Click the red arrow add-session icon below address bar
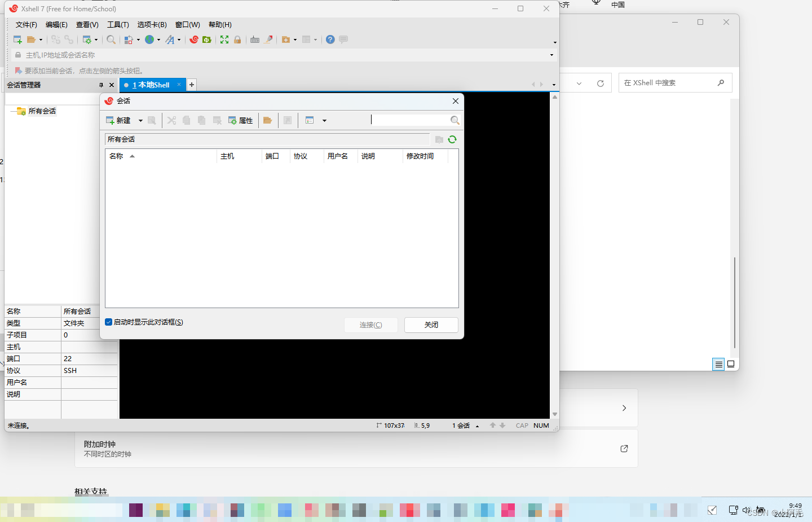Viewport: 812px width, 522px height. (19, 71)
